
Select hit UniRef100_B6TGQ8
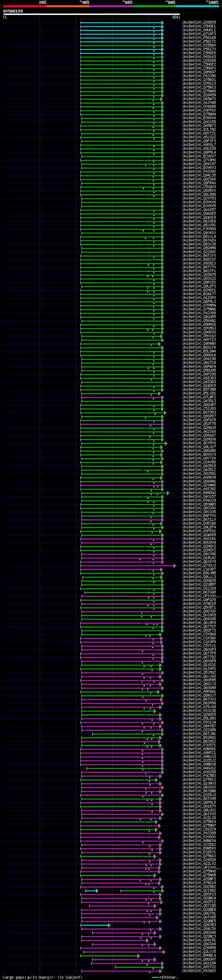coord(199,592)
